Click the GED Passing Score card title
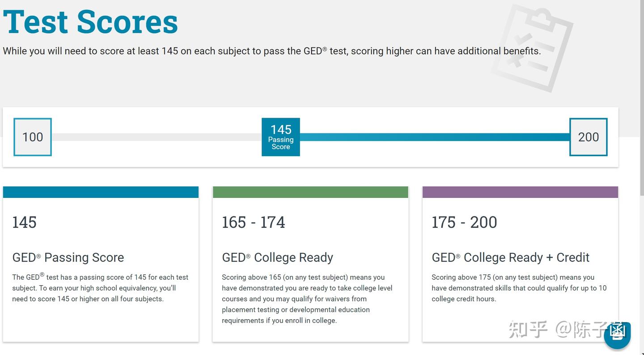644x355 pixels. [68, 257]
